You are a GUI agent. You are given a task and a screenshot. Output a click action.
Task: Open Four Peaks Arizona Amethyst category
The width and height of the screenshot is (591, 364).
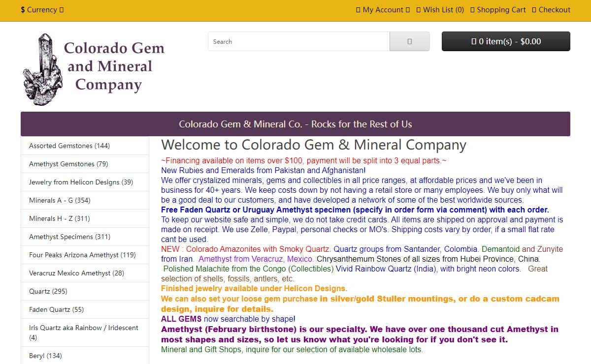pos(82,255)
